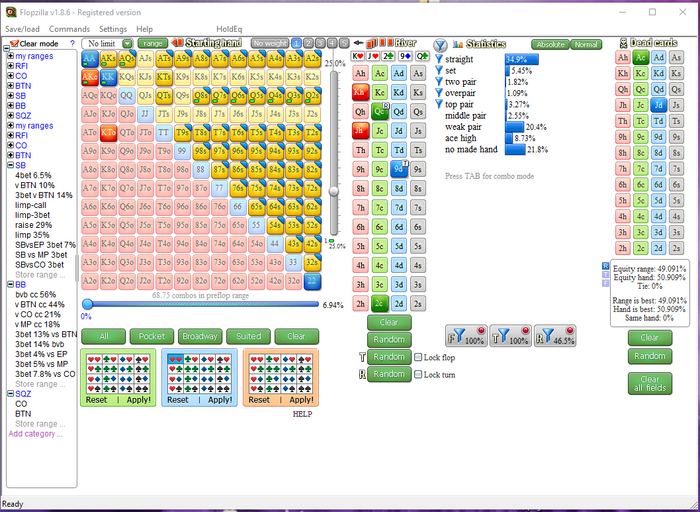700x512 pixels.
Task: Open the No limit dropdown
Action: (x=127, y=43)
